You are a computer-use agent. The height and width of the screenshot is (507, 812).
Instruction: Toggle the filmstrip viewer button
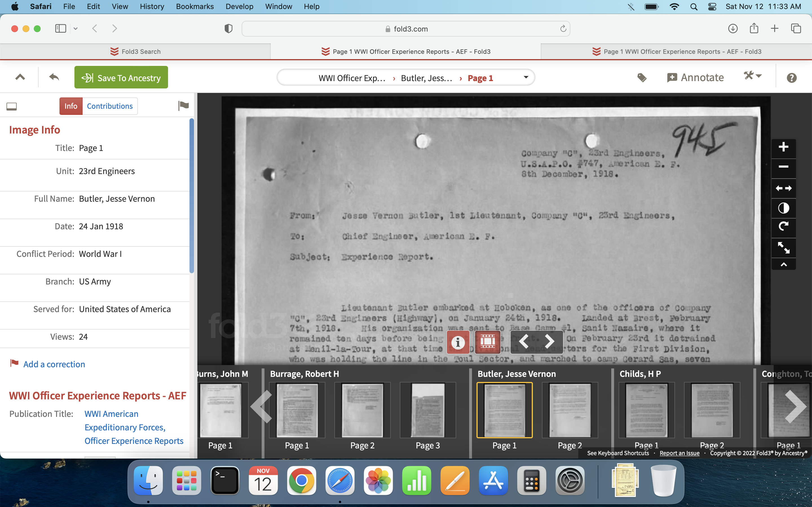point(487,342)
